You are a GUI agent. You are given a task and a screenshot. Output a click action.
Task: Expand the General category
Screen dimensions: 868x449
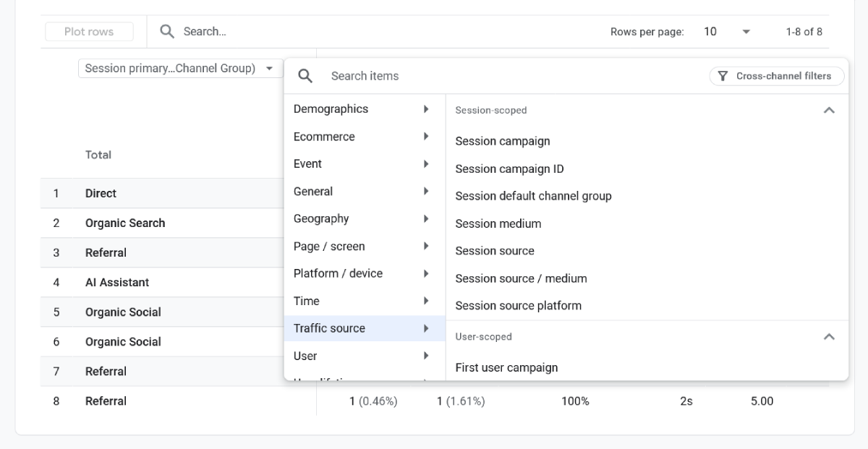[x=365, y=192]
